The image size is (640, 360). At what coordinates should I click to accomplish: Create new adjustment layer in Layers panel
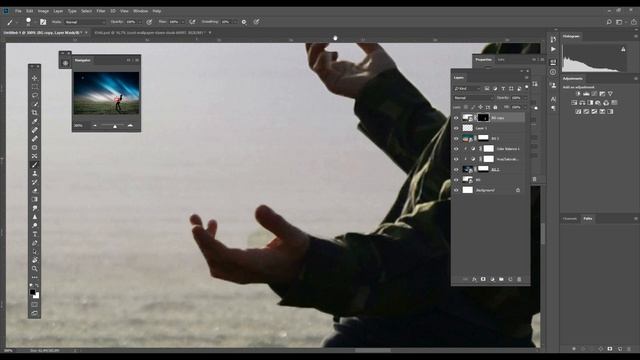point(492,279)
